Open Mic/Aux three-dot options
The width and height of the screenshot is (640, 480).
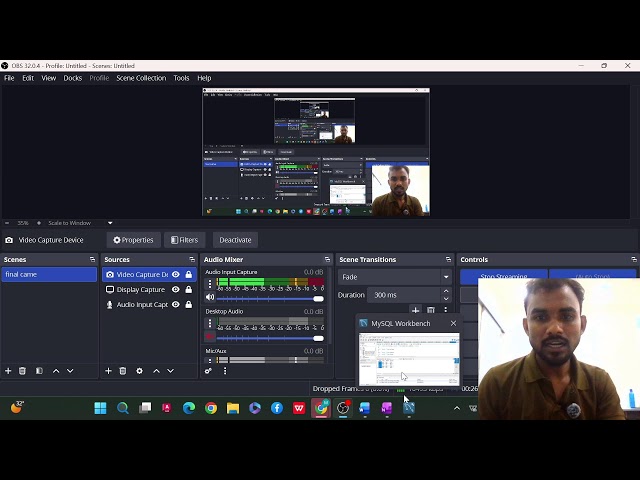[210, 361]
